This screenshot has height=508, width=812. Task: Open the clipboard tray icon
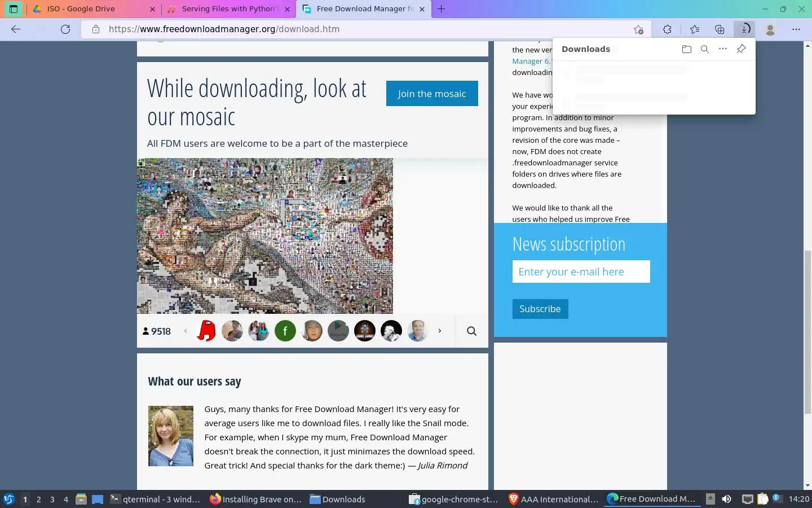click(762, 499)
